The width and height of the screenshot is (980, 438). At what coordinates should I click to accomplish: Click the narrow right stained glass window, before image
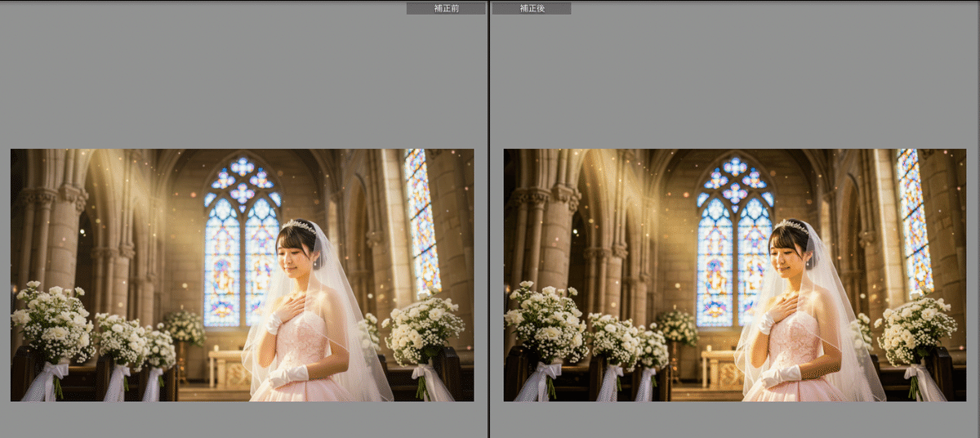coord(421,221)
